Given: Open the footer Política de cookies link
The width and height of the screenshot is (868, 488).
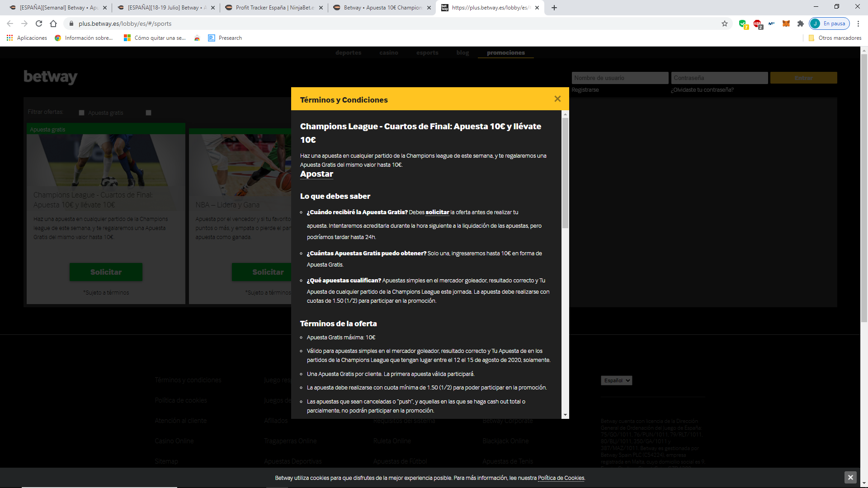Looking at the screenshot, I should (x=181, y=400).
